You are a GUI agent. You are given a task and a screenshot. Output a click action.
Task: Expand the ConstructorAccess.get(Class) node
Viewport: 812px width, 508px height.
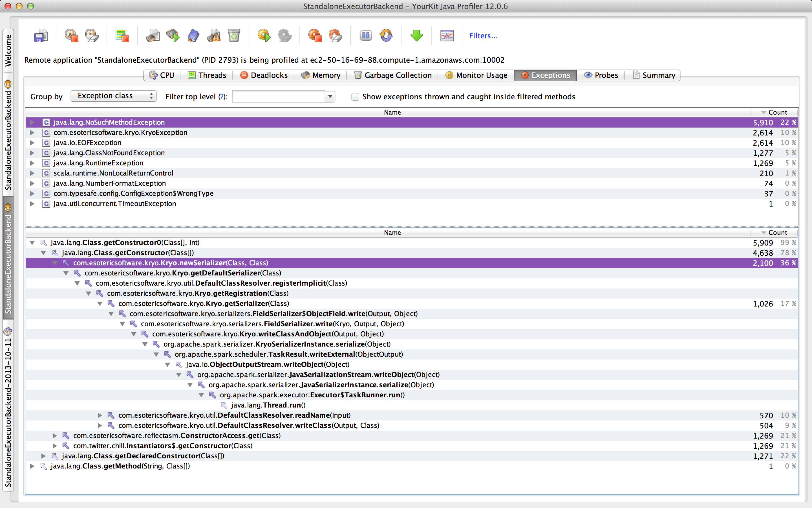(x=54, y=436)
